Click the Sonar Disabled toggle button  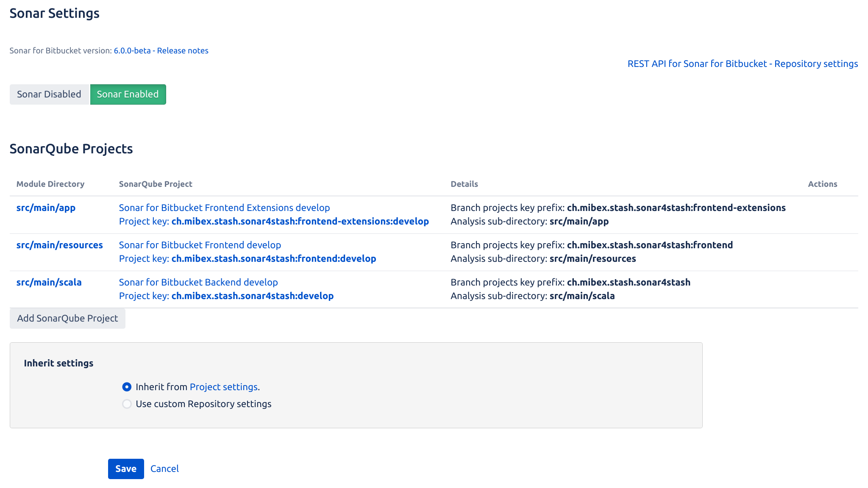[x=49, y=94]
